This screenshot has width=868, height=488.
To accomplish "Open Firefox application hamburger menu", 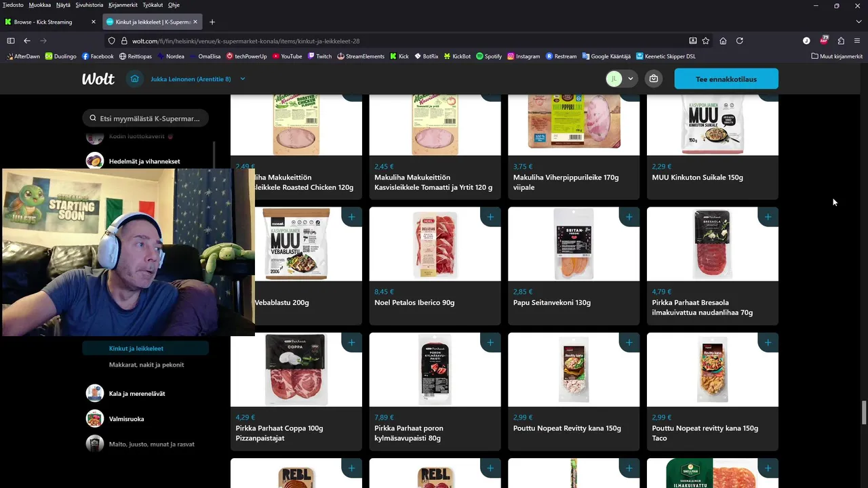I will pos(857,41).
